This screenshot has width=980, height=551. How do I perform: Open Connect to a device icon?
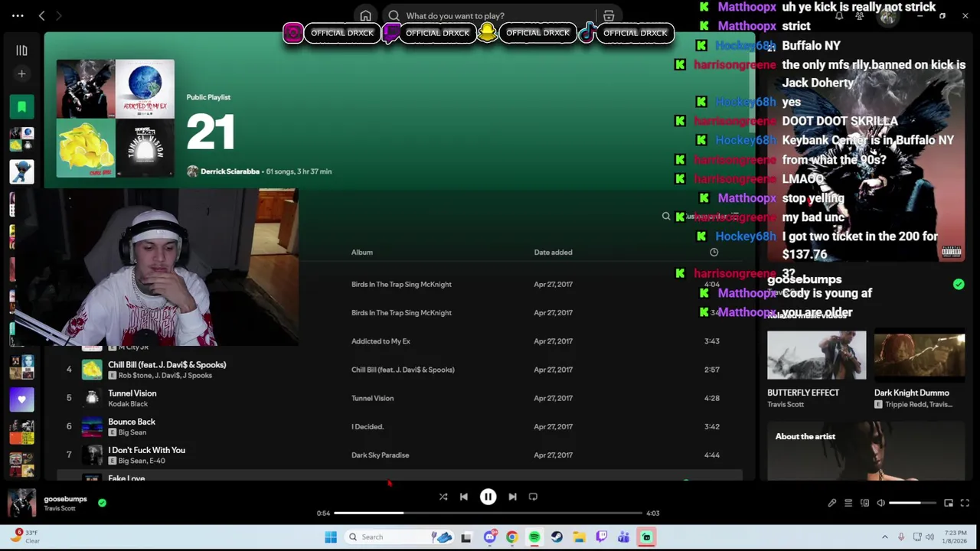pyautogui.click(x=864, y=503)
